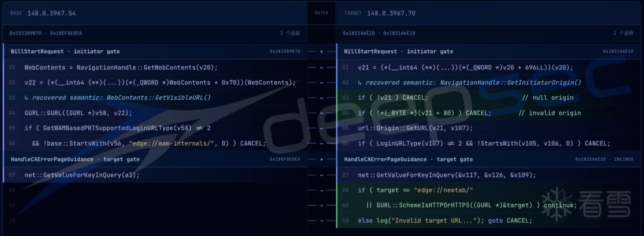Viewport: 644px width, 236px height.
Task: Click the match arrow connector for line 06
Action: pos(321,144)
